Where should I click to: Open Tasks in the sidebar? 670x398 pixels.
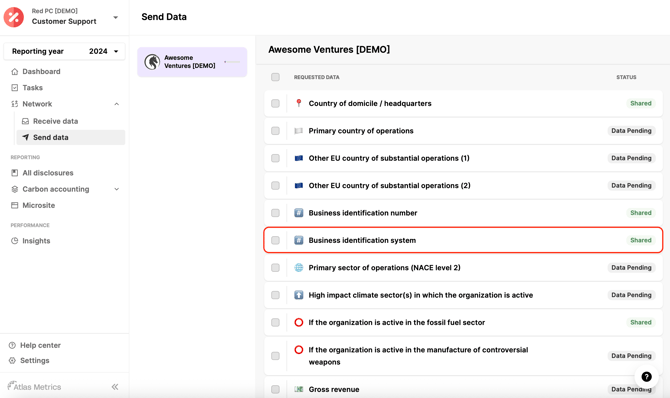(32, 88)
